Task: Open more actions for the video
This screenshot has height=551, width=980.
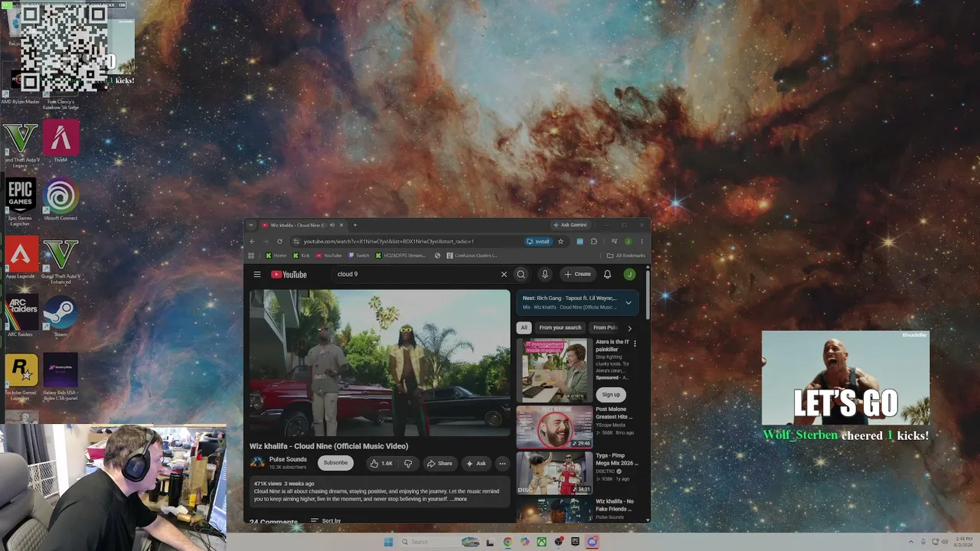Action: (502, 463)
